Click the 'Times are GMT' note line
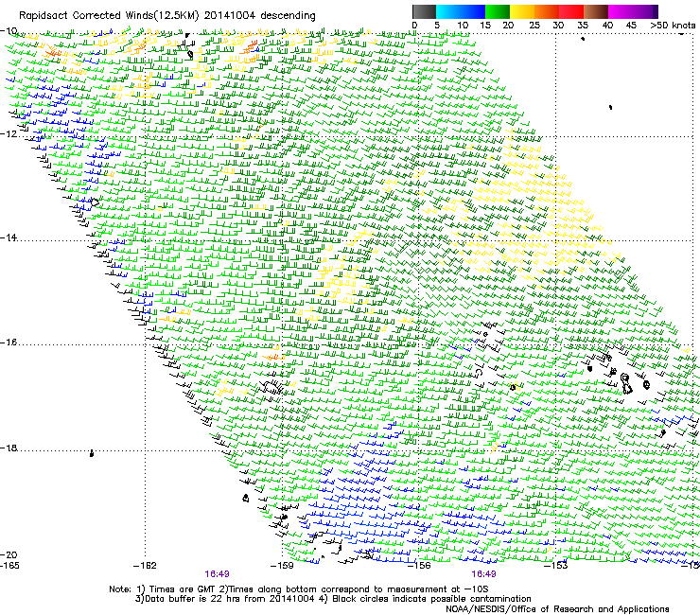The height and width of the screenshot is (615, 700). click(299, 589)
